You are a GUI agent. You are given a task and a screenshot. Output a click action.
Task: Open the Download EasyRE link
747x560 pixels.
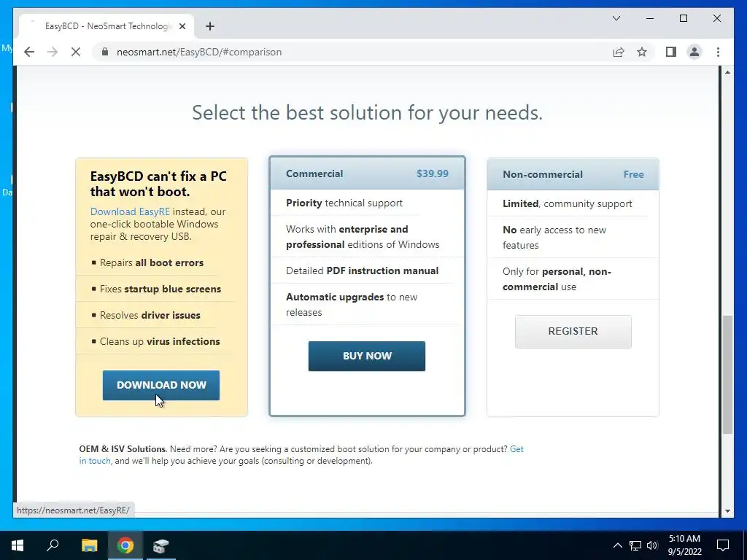click(130, 211)
